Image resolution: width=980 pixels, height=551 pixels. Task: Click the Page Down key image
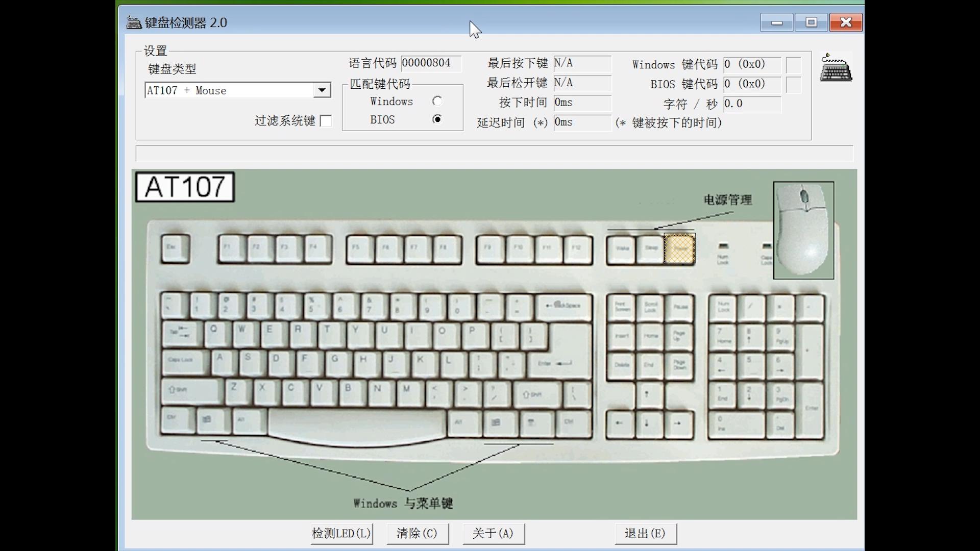(680, 365)
